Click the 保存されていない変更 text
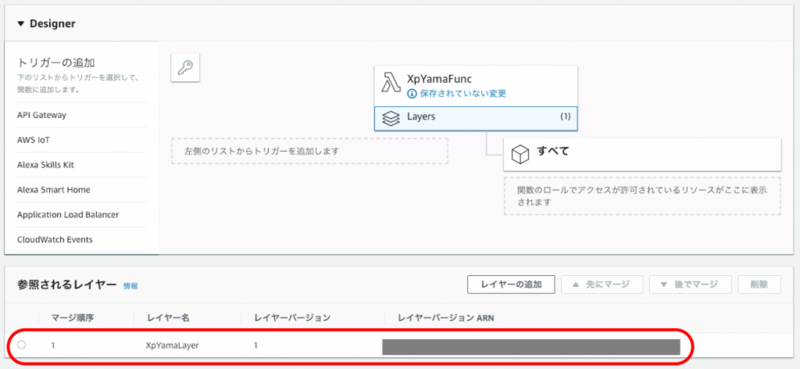The height and width of the screenshot is (369, 800). 463,94
